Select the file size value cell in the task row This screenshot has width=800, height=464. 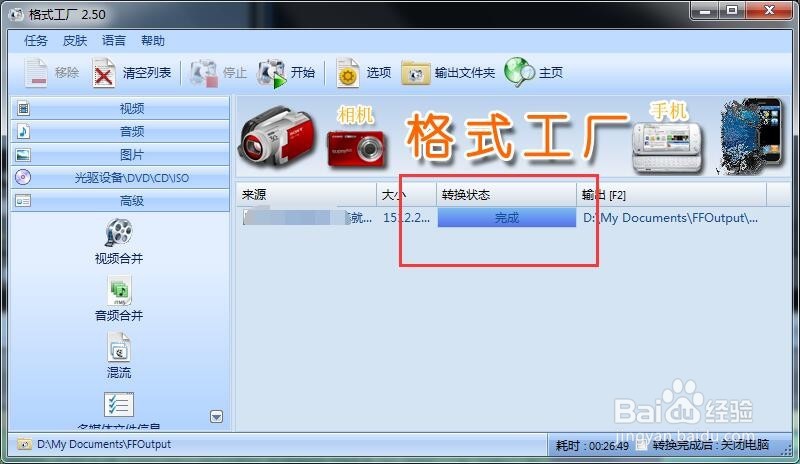(406, 218)
